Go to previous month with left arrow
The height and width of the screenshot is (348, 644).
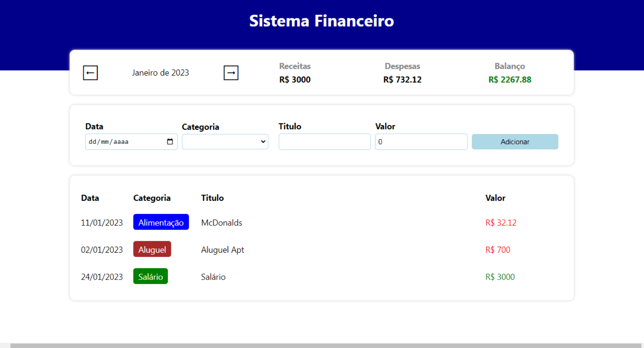pos(90,73)
